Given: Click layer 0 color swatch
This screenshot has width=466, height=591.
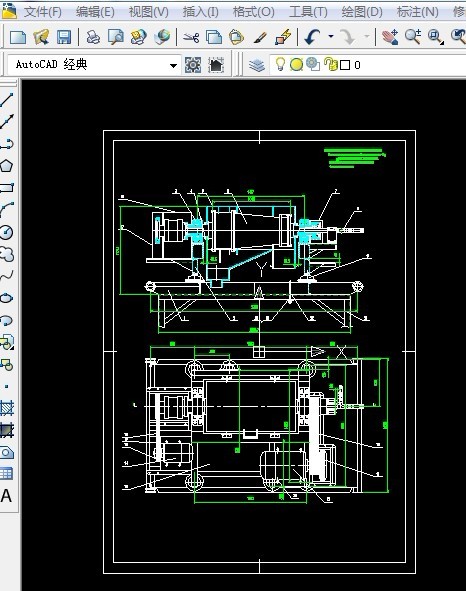Looking at the screenshot, I should click(345, 65).
